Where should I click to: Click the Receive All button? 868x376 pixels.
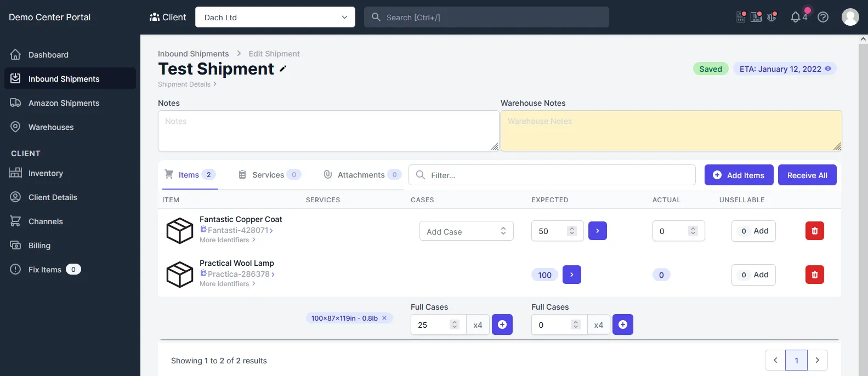click(807, 175)
